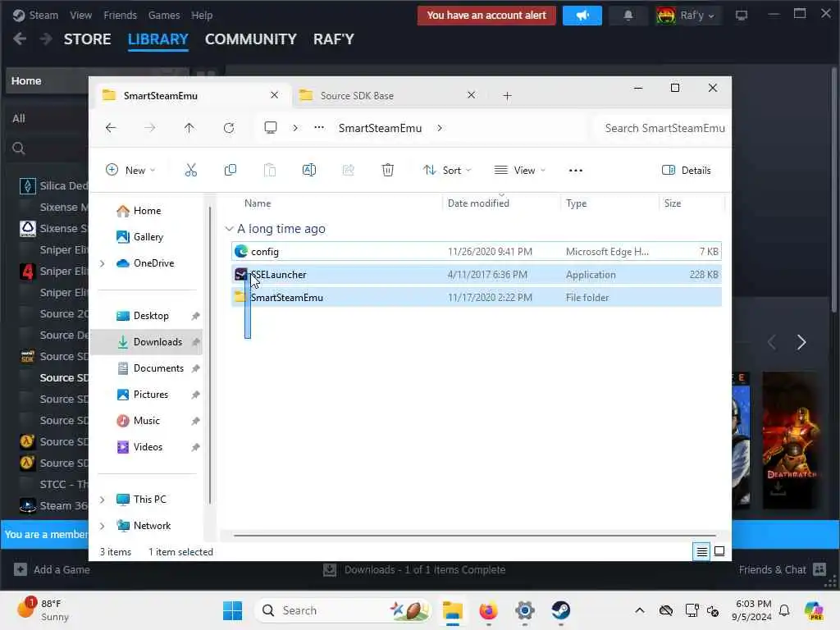Expand This PC in navigation pane
Screen dimensions: 840x630
(103, 500)
